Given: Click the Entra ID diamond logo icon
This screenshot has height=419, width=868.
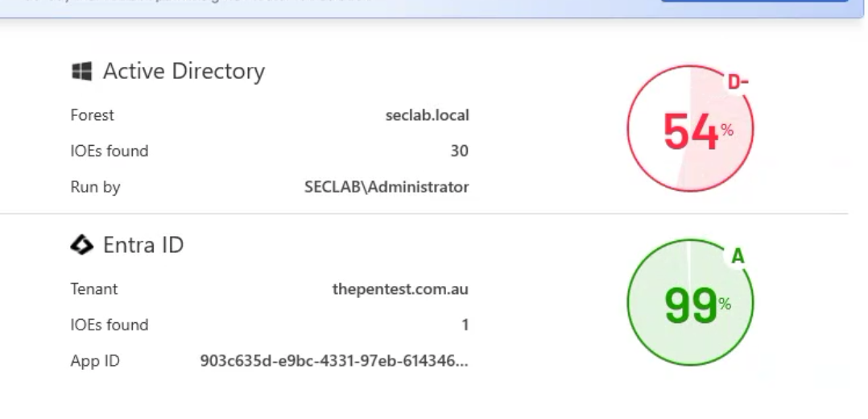Looking at the screenshot, I should [82, 244].
